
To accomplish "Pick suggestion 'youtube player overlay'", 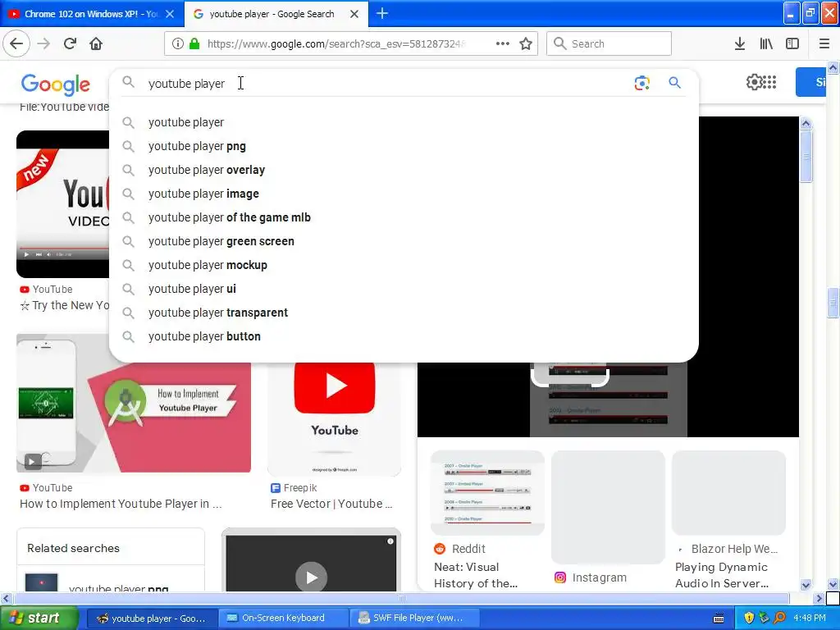I will (404, 170).
